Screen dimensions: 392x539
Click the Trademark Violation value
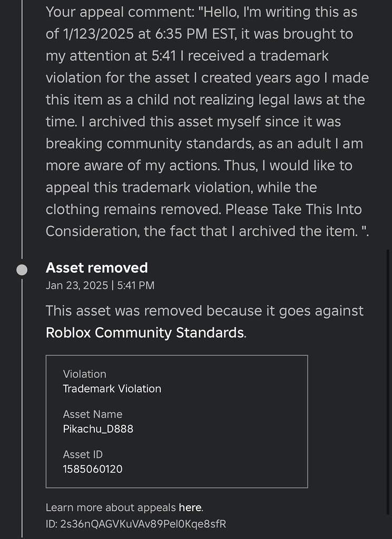(x=112, y=389)
